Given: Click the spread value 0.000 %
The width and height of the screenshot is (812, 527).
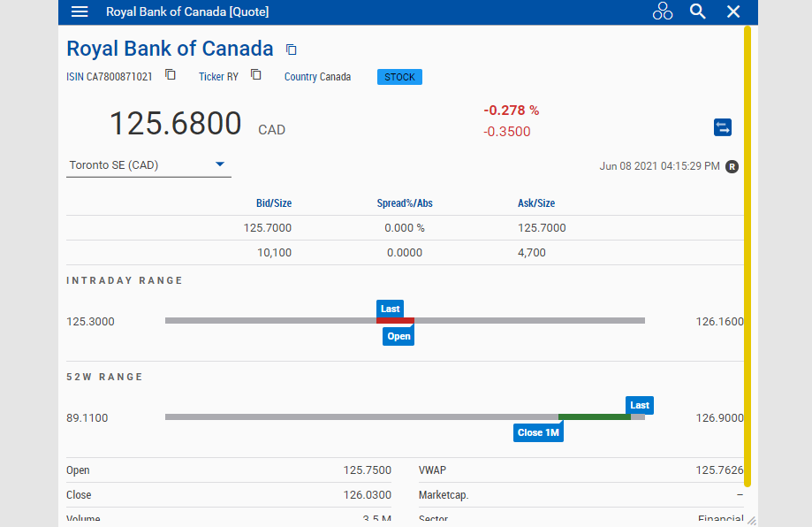Looking at the screenshot, I should click(x=405, y=228).
